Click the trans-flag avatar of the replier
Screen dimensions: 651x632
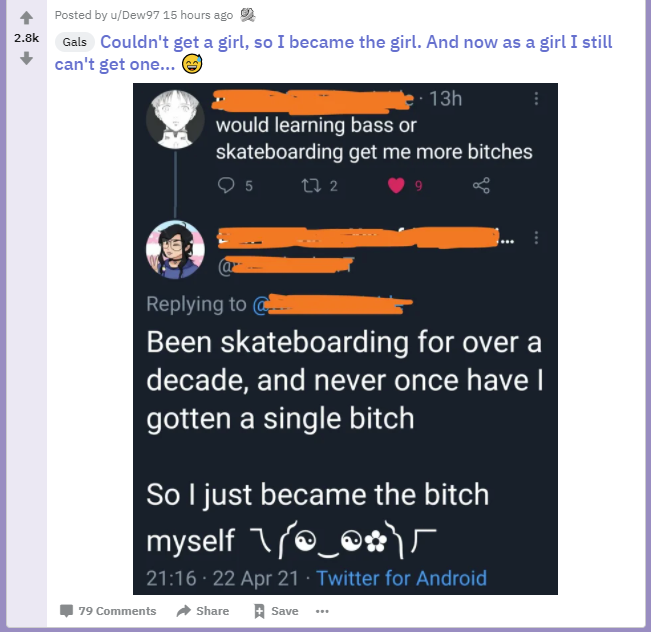coord(175,250)
